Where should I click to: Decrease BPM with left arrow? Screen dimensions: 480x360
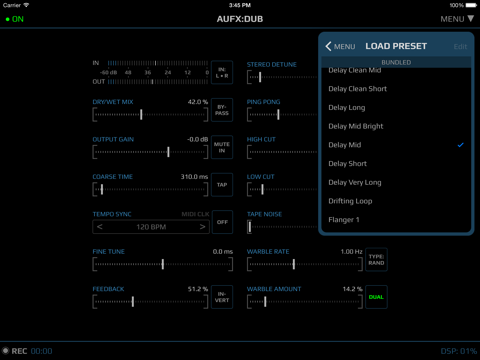100,227
